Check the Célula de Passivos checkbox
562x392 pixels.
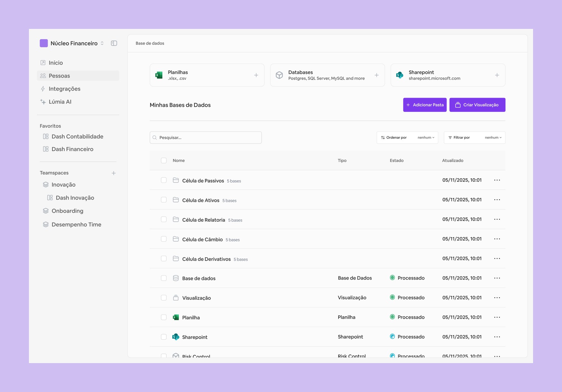164,180
